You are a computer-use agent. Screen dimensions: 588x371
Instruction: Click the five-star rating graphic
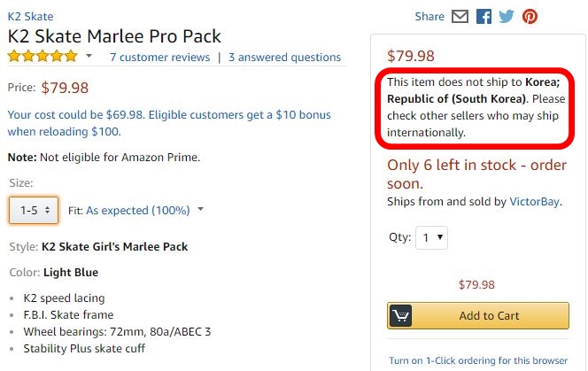point(43,57)
